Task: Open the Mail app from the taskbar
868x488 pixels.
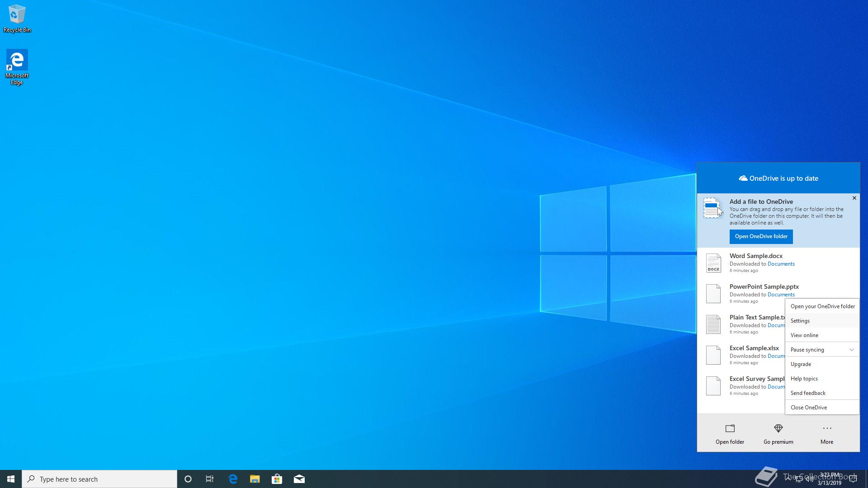Action: (299, 479)
